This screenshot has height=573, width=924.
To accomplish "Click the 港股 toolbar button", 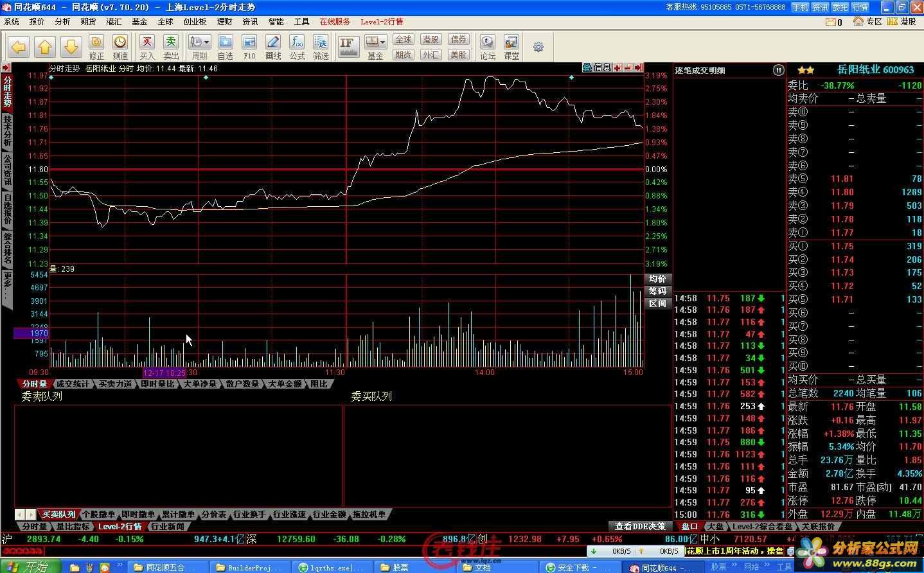I will pos(431,40).
